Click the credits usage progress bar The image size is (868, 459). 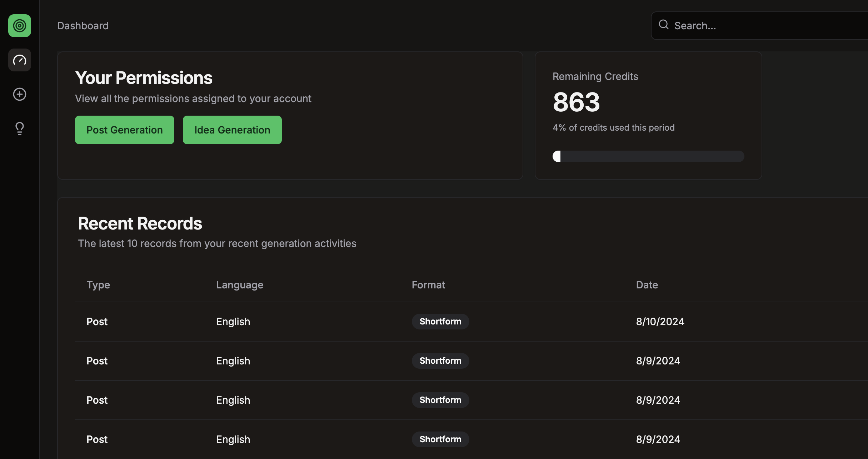(x=648, y=156)
